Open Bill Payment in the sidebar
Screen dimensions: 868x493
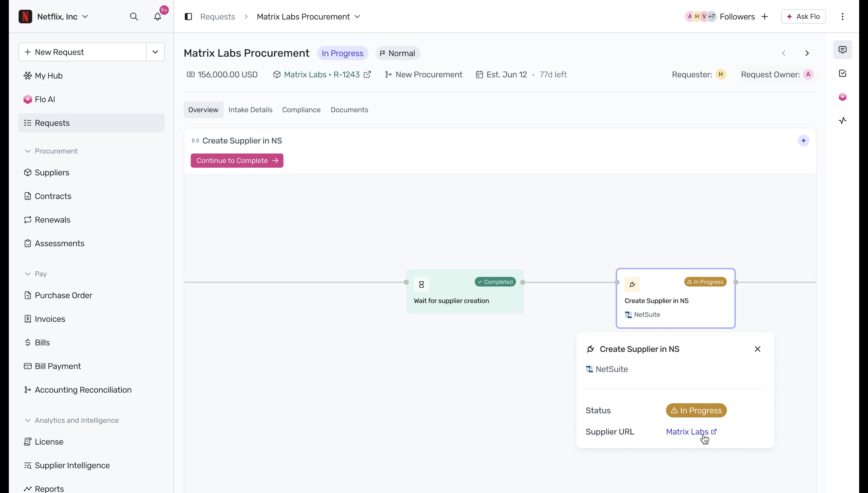[x=92, y=366]
